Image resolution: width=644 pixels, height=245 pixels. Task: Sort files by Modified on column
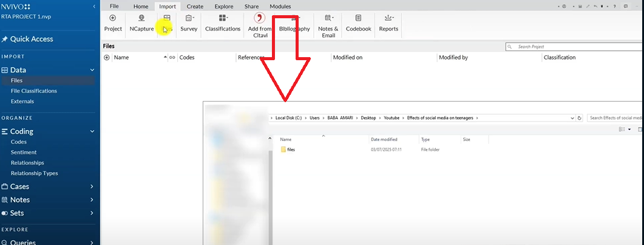click(347, 57)
